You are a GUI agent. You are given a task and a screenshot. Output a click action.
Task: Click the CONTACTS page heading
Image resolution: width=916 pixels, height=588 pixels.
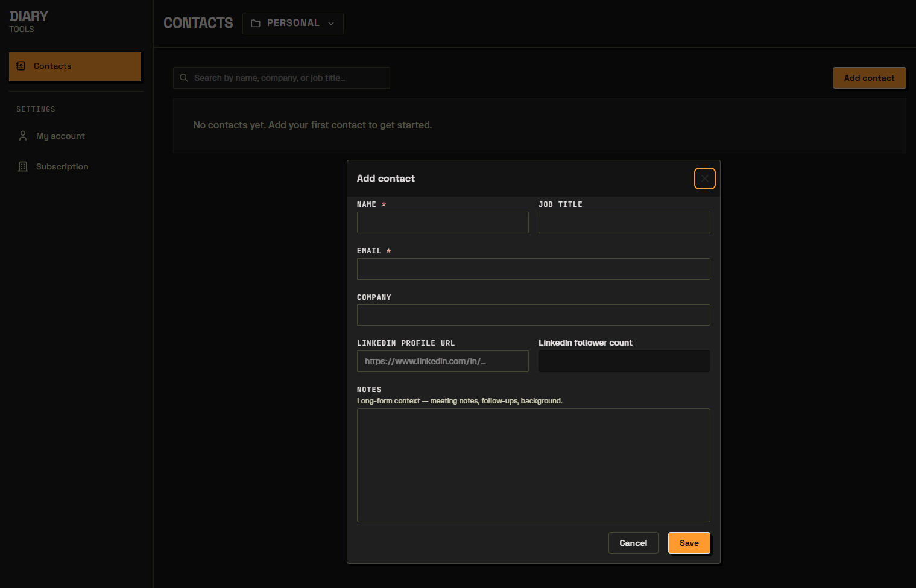coord(198,23)
